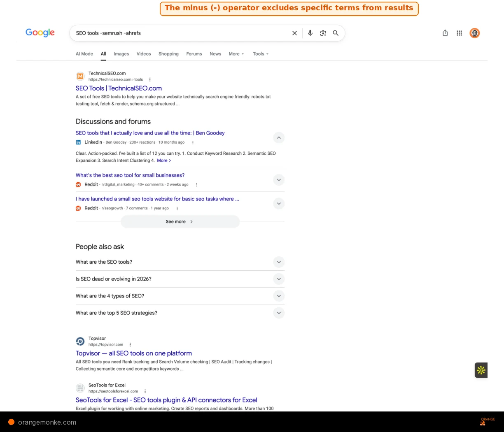Collapse the Ben Goodey LinkedIn discussion
Viewport: 504px width, 432px height.
pos(279,138)
